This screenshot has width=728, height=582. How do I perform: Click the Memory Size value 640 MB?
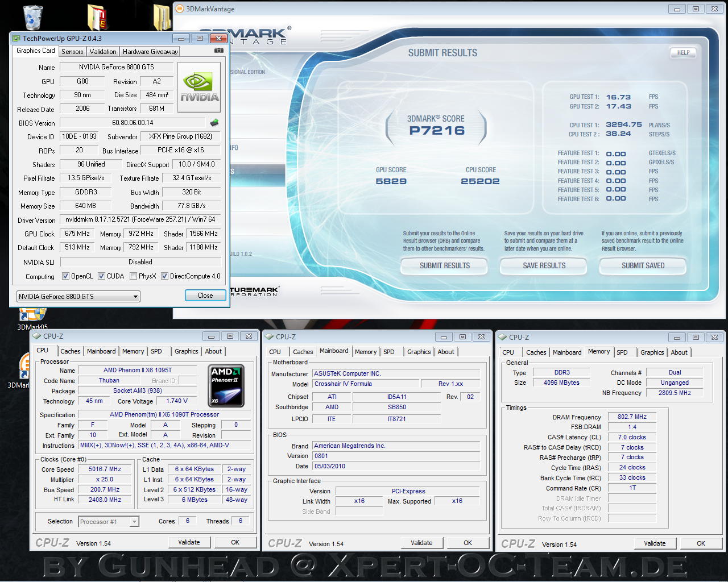(85, 206)
